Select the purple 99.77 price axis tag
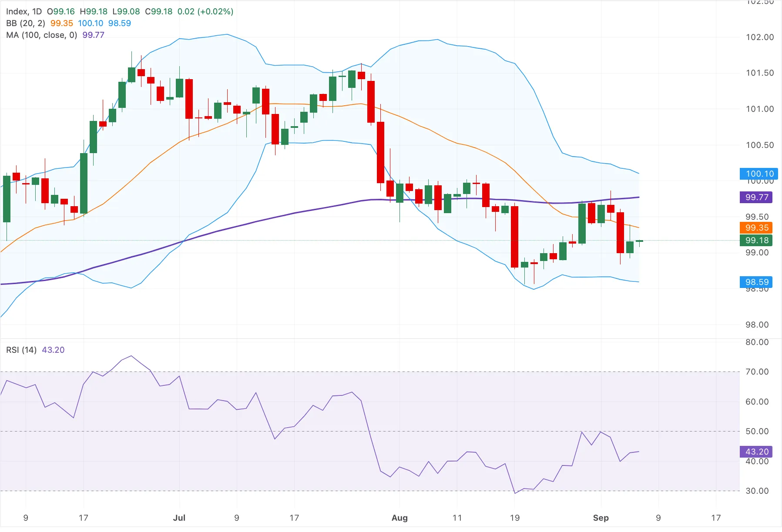This screenshot has width=782, height=532. tap(756, 197)
